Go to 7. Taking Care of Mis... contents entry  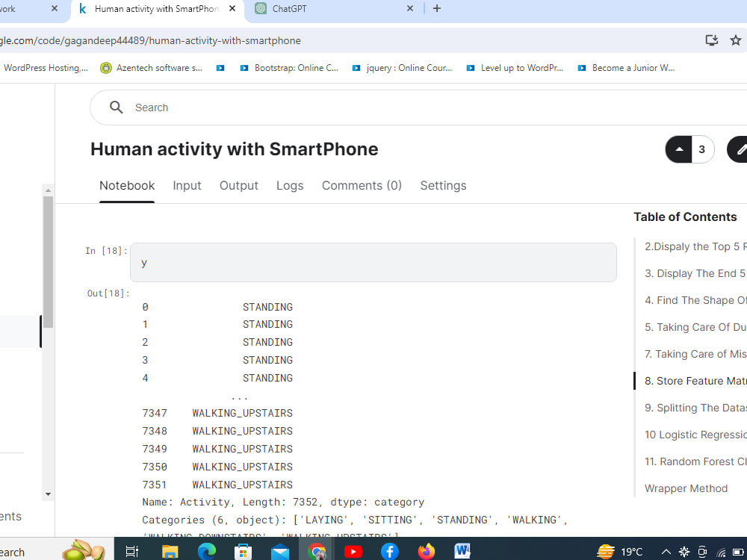(x=695, y=354)
